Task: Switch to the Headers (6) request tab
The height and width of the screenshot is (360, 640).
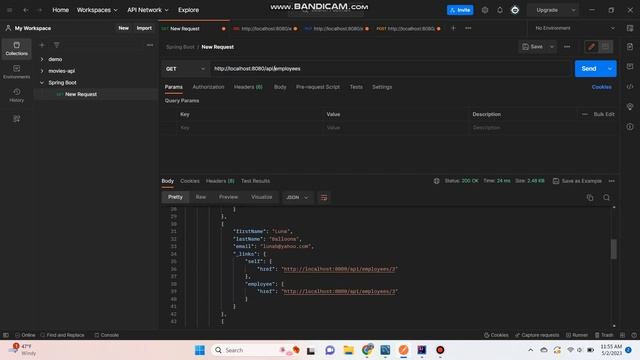Action: click(248, 87)
